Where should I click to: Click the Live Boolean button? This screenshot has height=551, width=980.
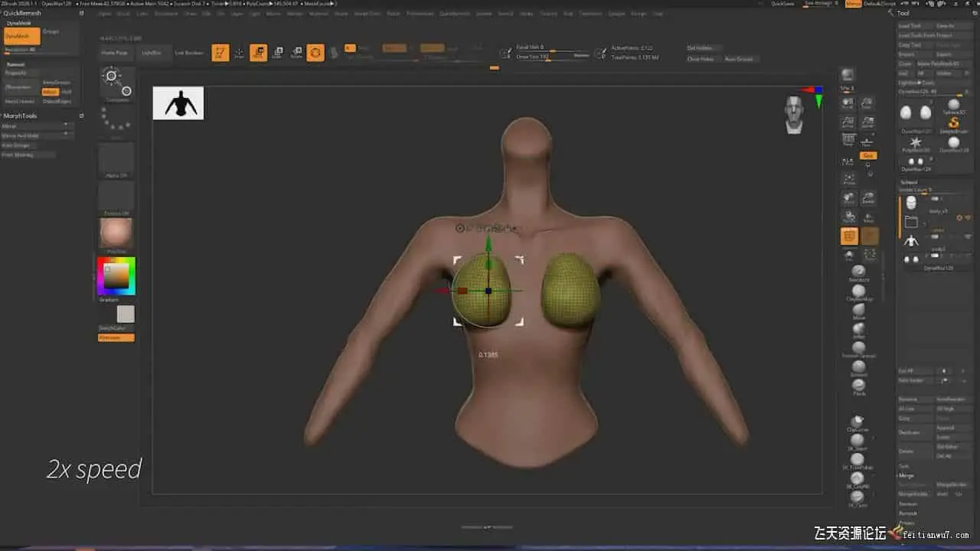(189, 53)
